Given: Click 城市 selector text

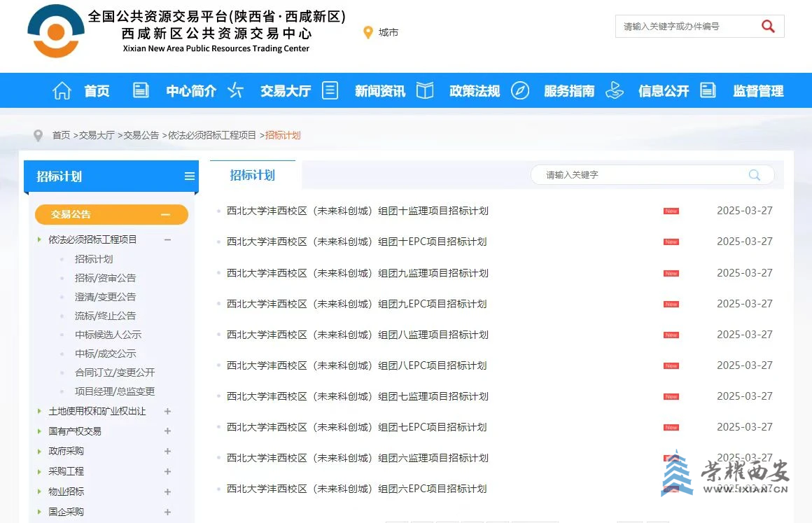Looking at the screenshot, I should click(x=388, y=33).
